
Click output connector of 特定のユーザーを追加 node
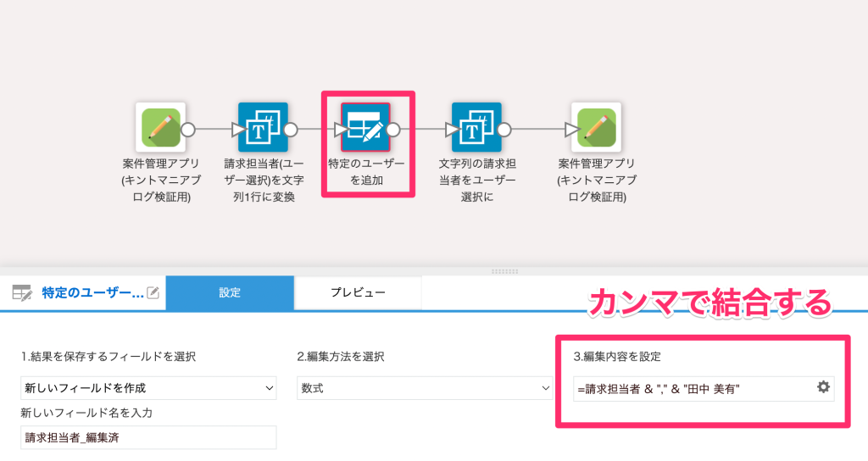(x=393, y=130)
